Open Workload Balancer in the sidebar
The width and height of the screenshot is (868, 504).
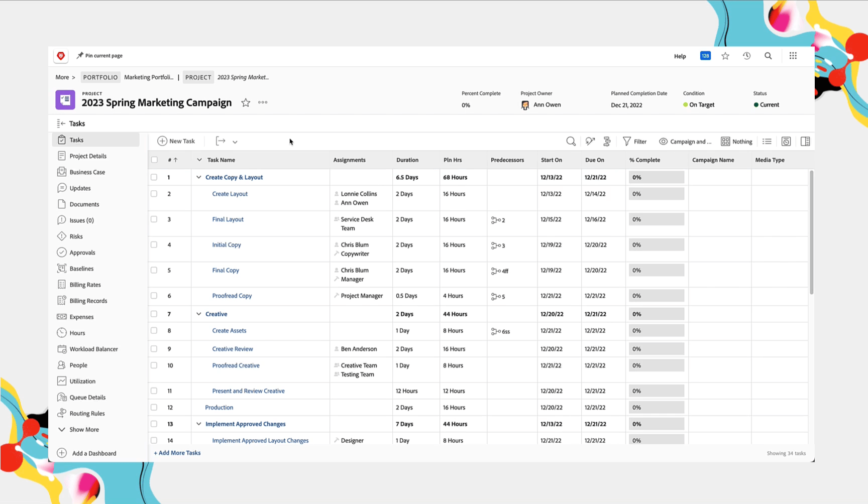pos(93,349)
